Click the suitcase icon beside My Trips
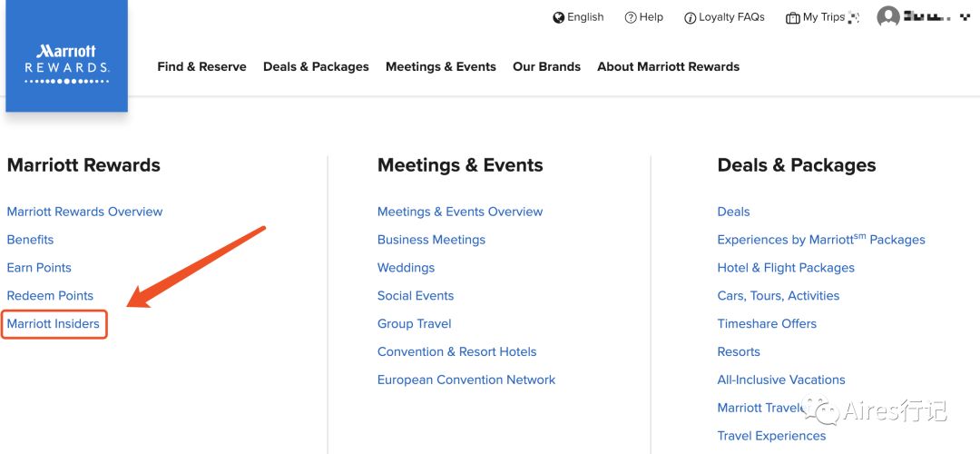The image size is (980, 454). 792,18
